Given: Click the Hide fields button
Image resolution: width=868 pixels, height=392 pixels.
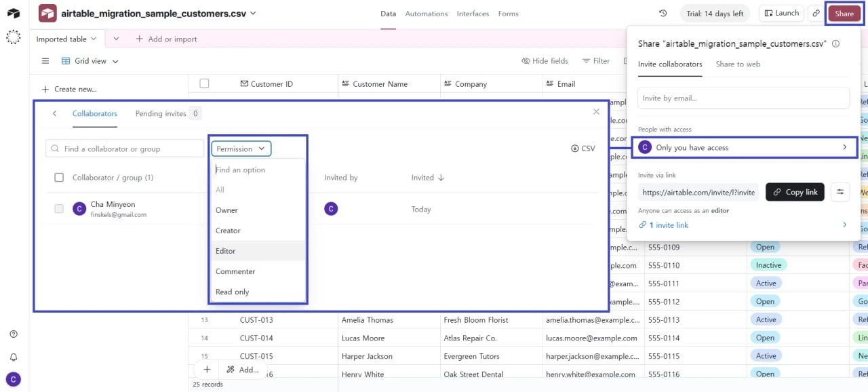Looking at the screenshot, I should (545, 61).
